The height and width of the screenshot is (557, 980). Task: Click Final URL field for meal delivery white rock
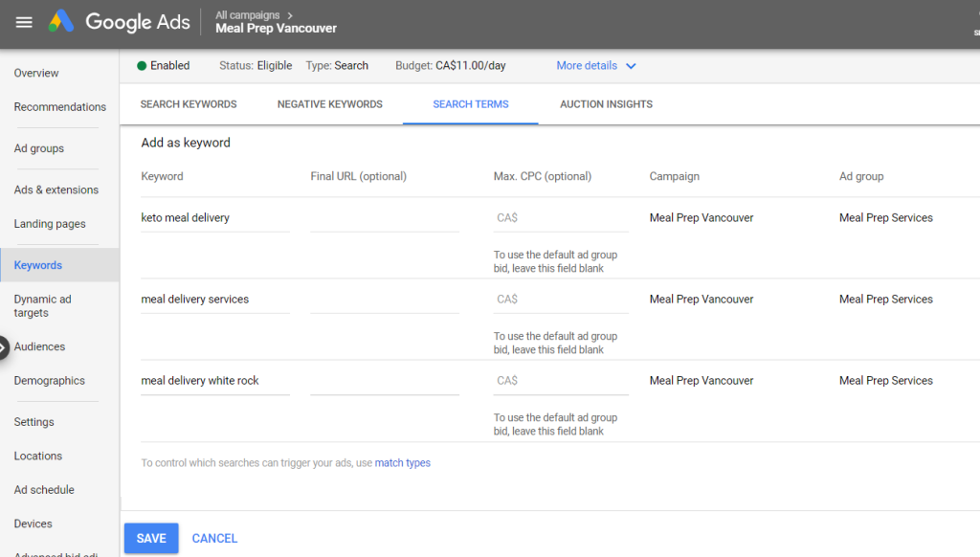(x=384, y=381)
